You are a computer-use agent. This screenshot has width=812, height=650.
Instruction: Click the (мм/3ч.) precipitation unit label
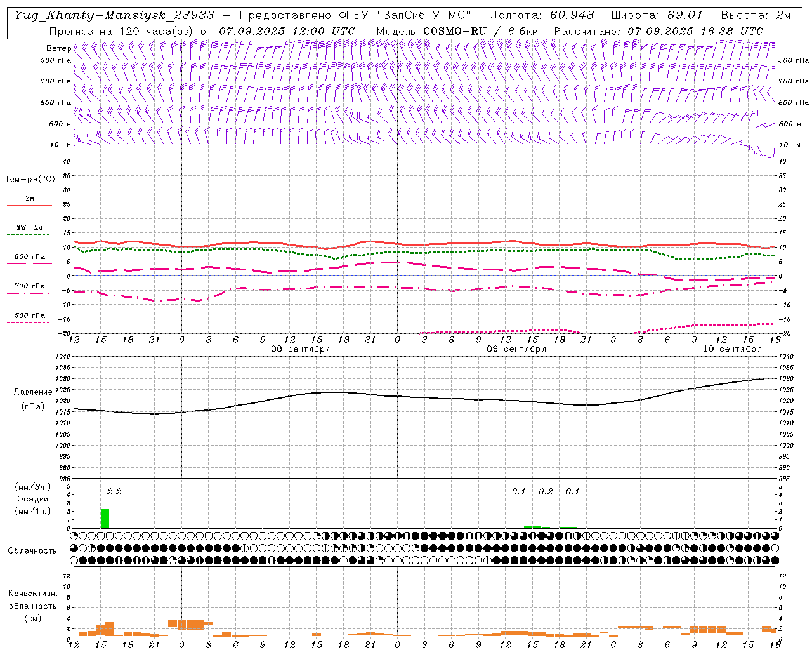pos(32,487)
